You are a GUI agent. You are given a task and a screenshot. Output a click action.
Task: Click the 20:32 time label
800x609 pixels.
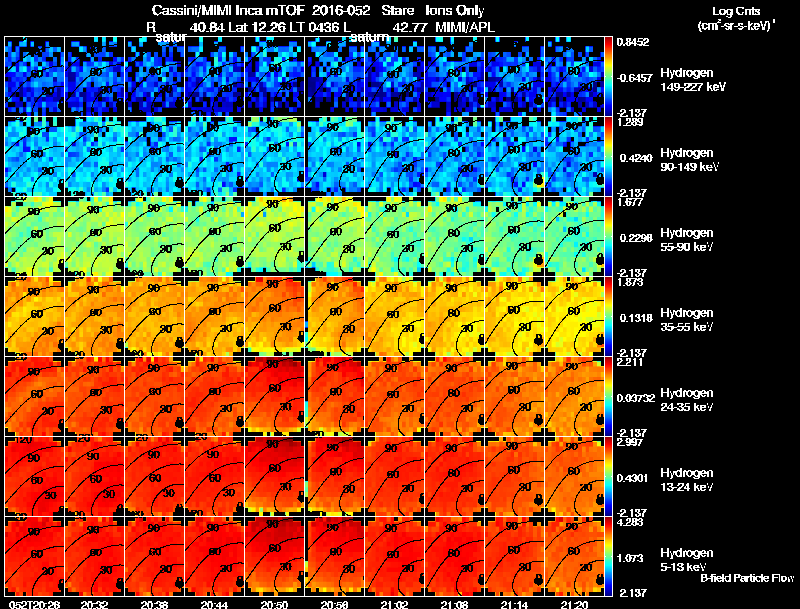pos(94,604)
